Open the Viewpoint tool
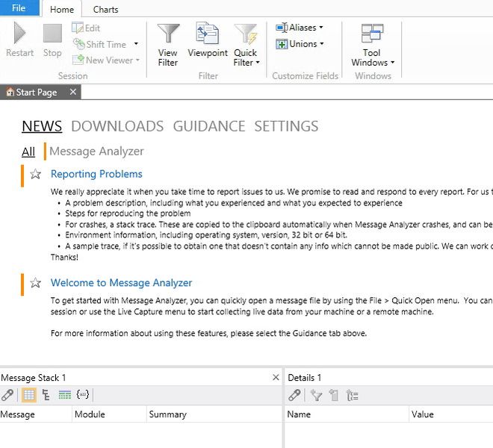 coord(208,40)
